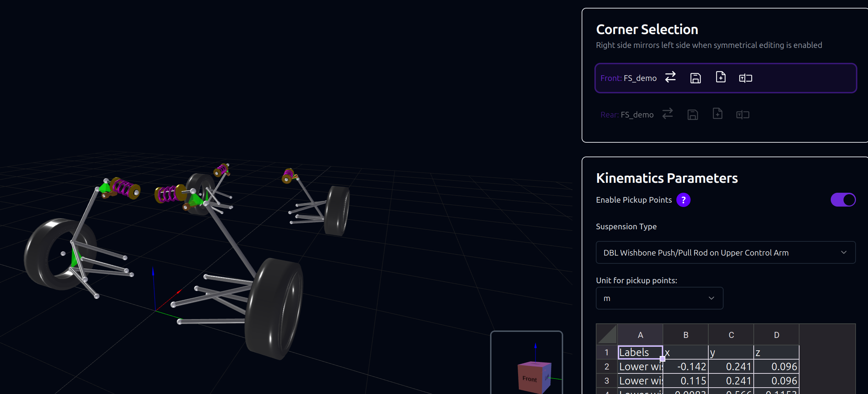The image size is (868, 394).
Task: Create a new rear suspension configuration
Action: point(718,114)
